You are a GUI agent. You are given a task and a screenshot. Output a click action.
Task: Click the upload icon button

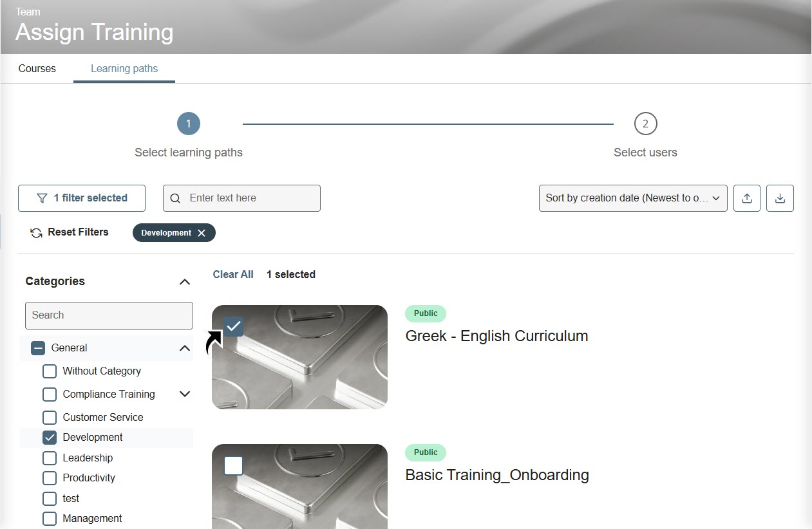747,198
